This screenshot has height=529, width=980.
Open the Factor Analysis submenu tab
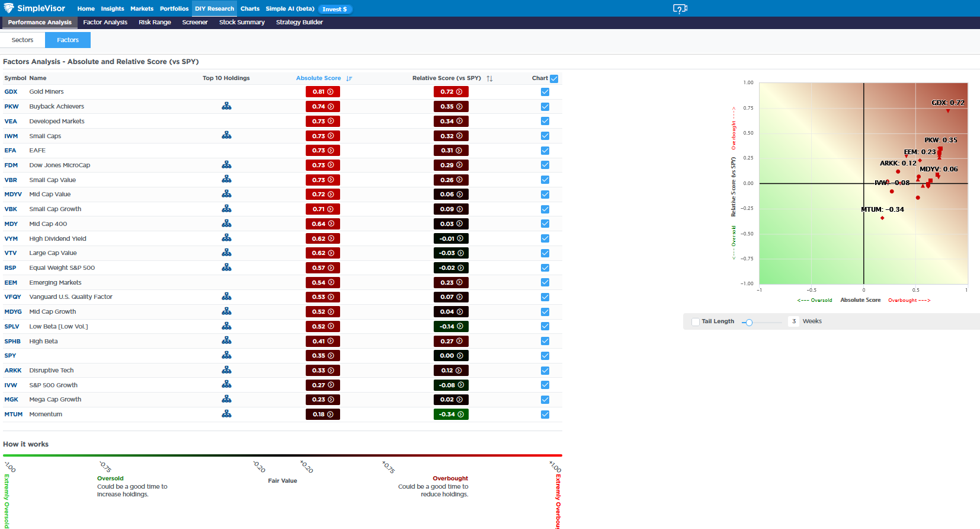click(x=105, y=23)
